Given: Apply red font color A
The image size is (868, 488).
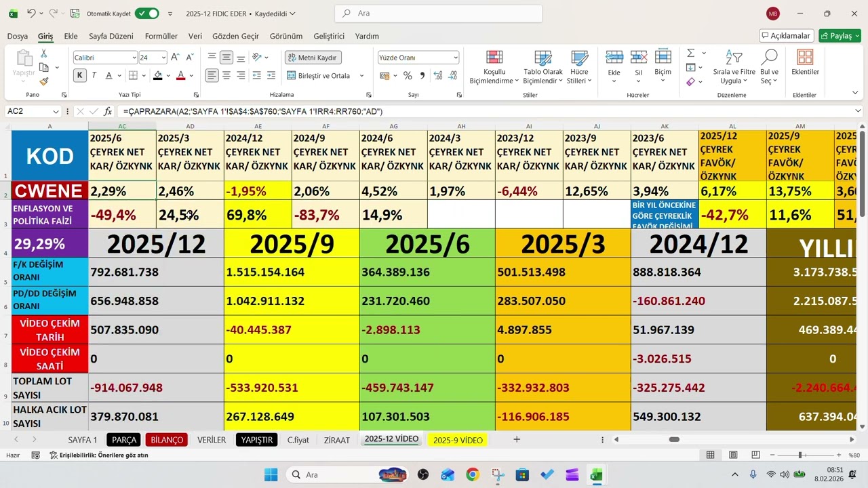Looking at the screenshot, I should point(180,75).
